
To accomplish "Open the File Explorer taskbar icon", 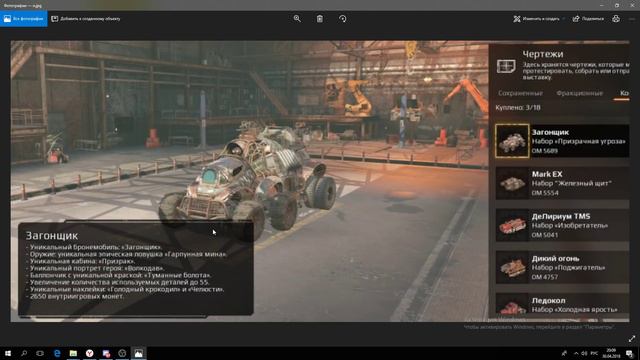I will [x=73, y=353].
